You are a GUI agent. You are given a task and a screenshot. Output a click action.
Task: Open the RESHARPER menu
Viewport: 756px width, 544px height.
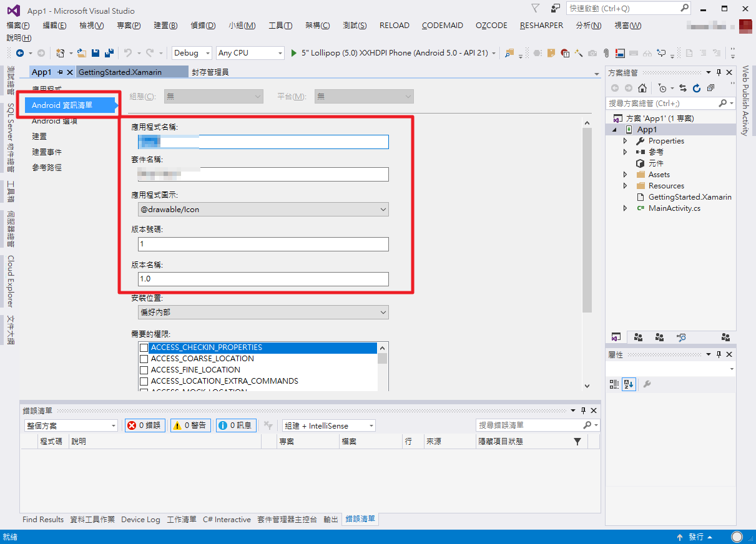point(541,26)
